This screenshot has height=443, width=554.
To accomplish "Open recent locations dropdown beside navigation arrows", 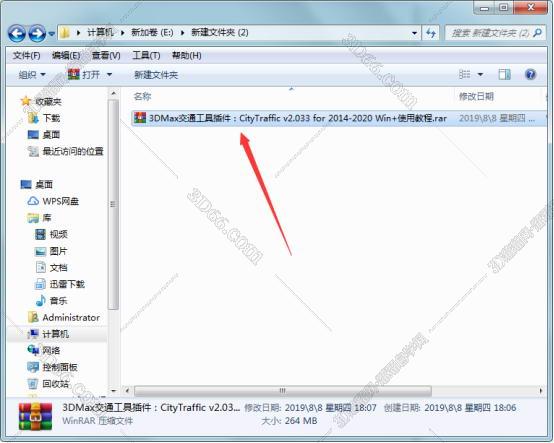I will click(x=52, y=34).
